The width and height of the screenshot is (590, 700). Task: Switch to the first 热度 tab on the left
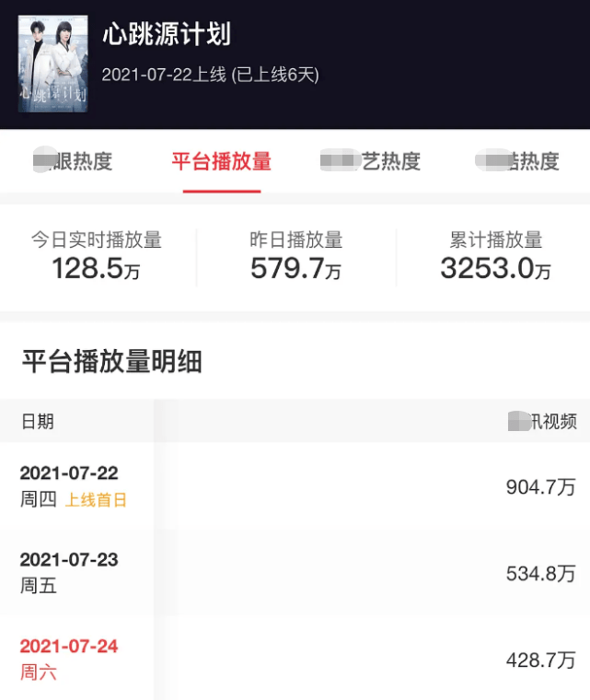(73, 161)
